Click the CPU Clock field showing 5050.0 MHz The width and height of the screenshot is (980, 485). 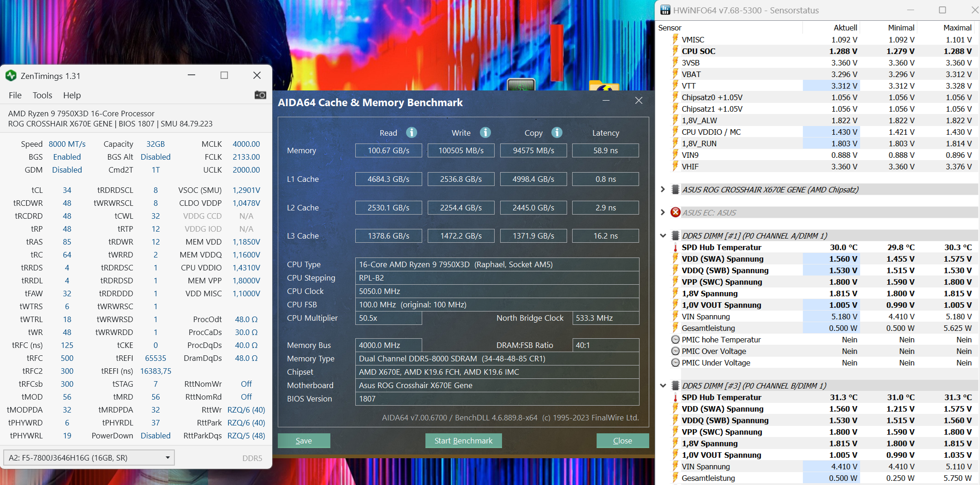[497, 291]
